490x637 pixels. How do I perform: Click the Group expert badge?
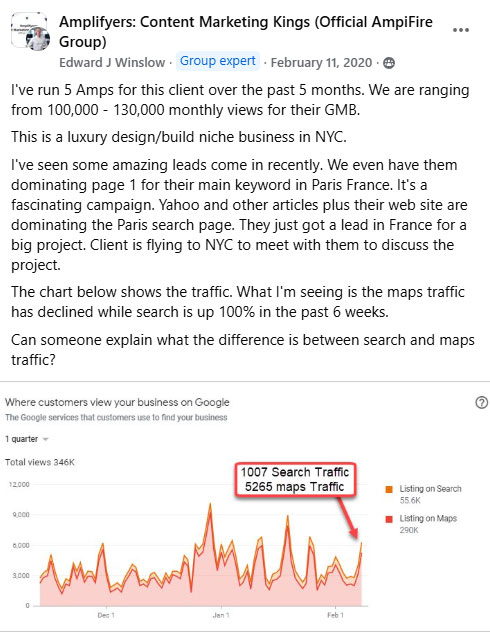pos(218,61)
